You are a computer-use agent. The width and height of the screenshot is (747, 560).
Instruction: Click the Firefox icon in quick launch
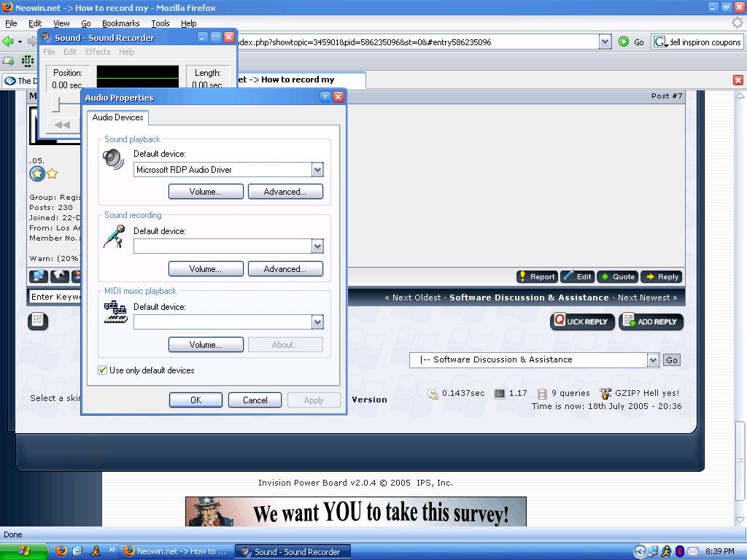61,551
